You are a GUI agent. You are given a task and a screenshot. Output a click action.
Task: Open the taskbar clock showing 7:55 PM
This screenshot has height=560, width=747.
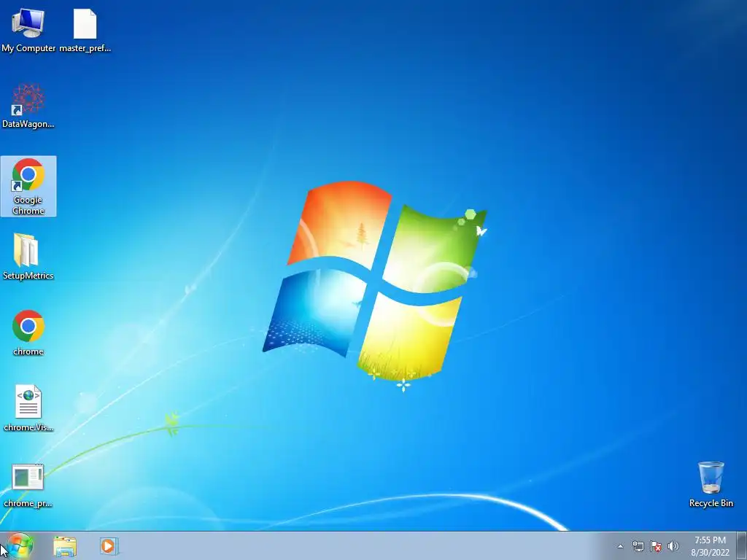[710, 546]
